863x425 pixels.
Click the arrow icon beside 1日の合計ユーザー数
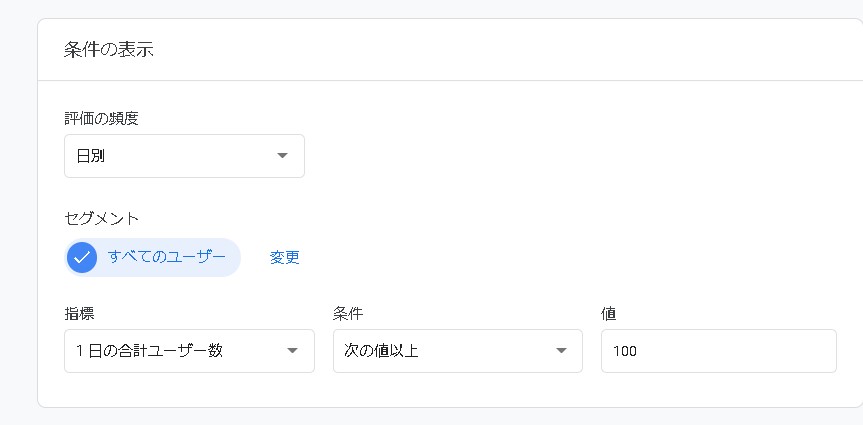(292, 351)
